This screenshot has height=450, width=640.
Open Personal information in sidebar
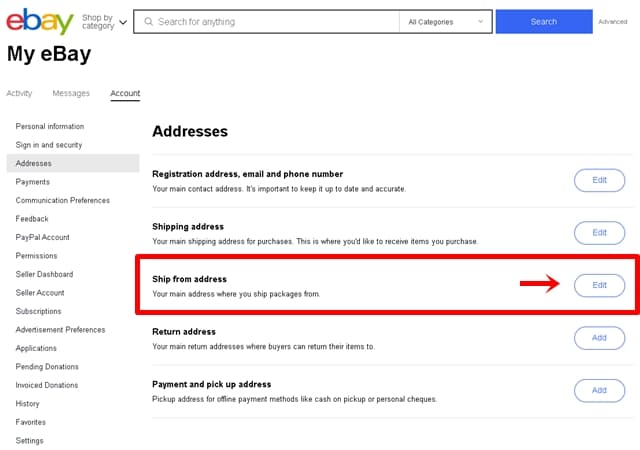pos(50,126)
